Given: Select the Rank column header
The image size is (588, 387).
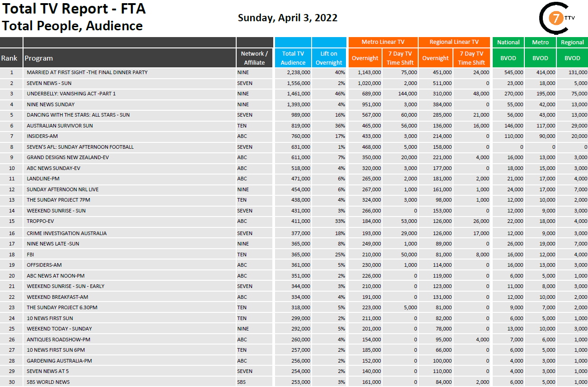Looking at the screenshot, I should point(9,58).
